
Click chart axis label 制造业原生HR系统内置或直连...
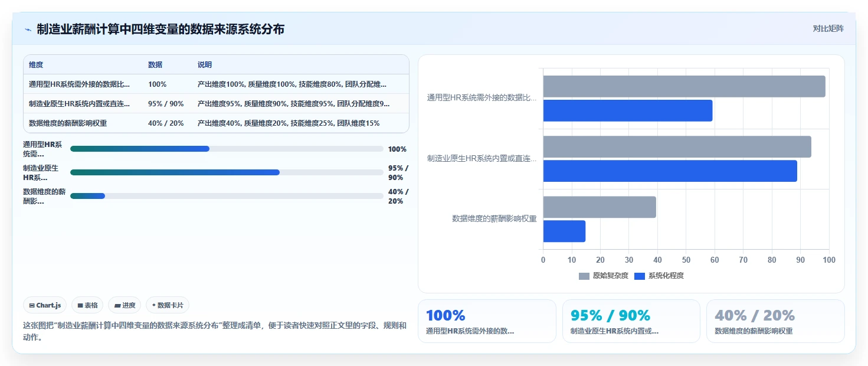tap(482, 158)
